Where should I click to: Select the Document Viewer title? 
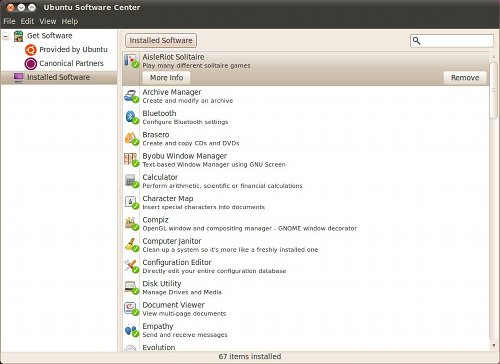[173, 305]
